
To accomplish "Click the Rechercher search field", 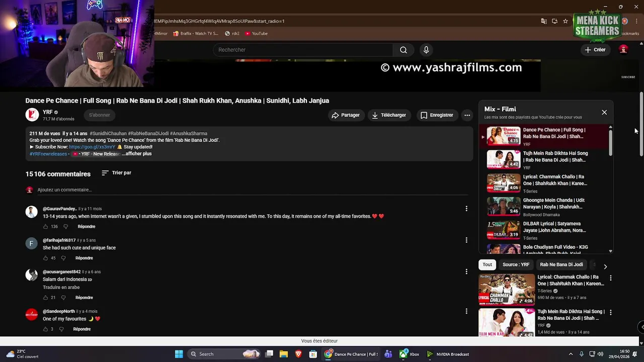I will [303, 50].
